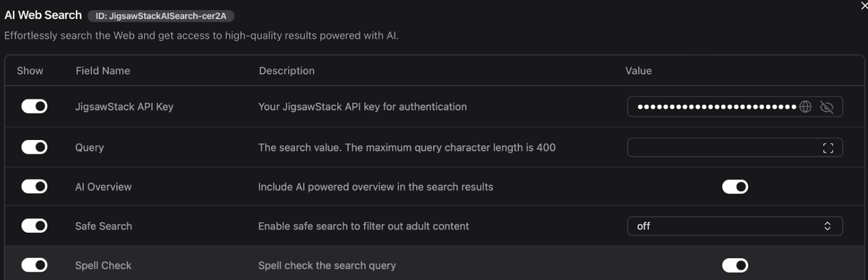Click the globe icon in API Key field
Viewport: 868px width, 280px height.
click(x=805, y=107)
